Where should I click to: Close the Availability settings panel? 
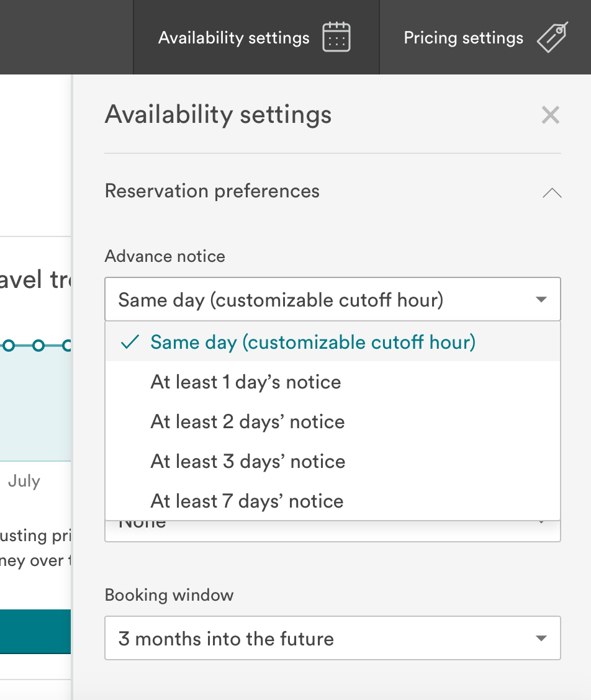coord(550,115)
